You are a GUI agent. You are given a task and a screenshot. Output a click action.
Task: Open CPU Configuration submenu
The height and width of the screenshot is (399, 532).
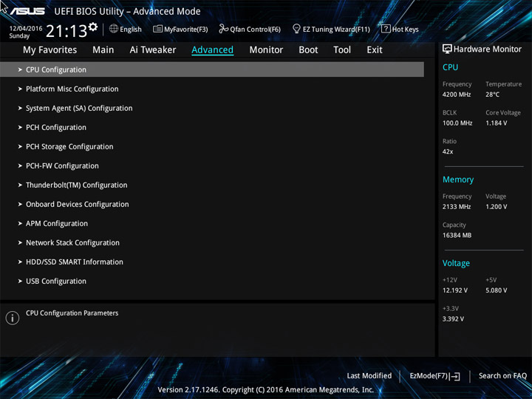pyautogui.click(x=212, y=69)
